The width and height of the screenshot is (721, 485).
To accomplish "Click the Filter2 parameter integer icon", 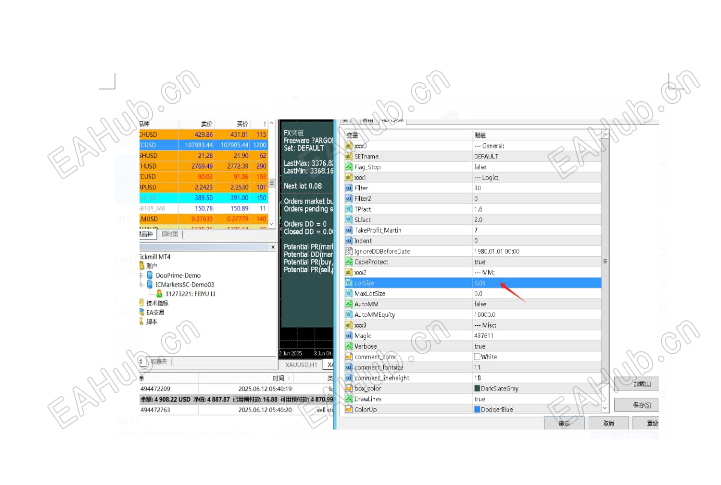I will pyautogui.click(x=349, y=199).
